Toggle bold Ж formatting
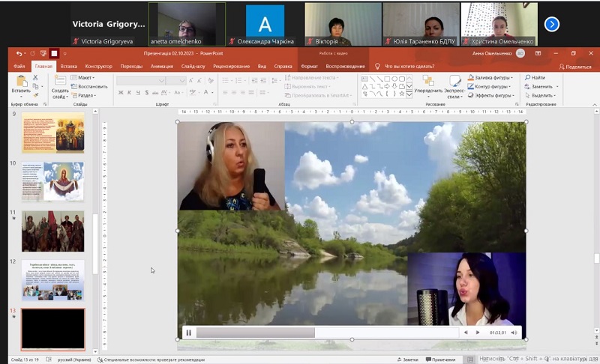The width and height of the screenshot is (600, 364). click(121, 92)
